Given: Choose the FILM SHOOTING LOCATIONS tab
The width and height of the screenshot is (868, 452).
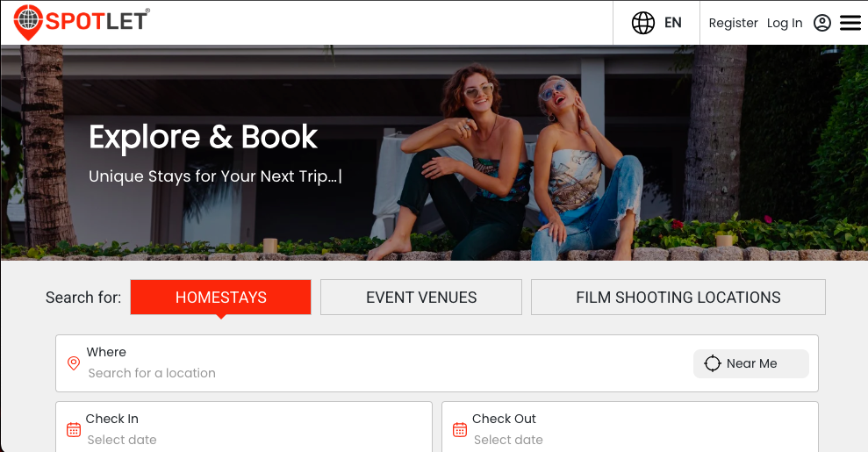Looking at the screenshot, I should pyautogui.click(x=678, y=298).
